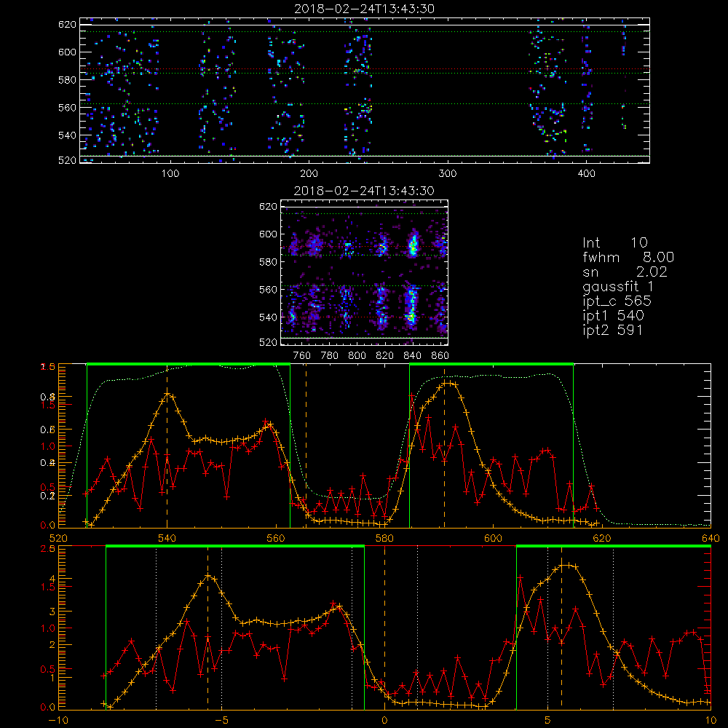Click the top spectrogram title 2018-02-24T13:43:30
Image resolution: width=728 pixels, height=728 pixels.
[x=364, y=8]
